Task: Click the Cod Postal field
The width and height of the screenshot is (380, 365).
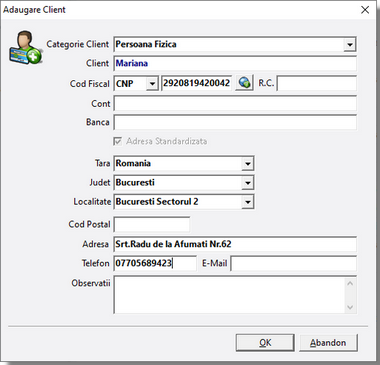Action: coord(152,224)
